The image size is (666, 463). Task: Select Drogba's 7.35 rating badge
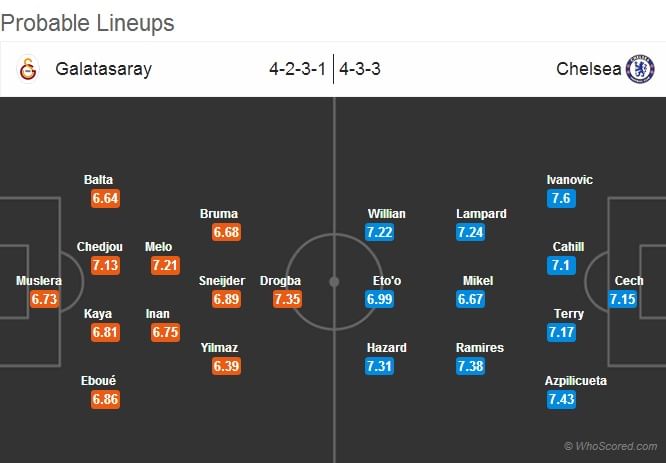coord(286,299)
